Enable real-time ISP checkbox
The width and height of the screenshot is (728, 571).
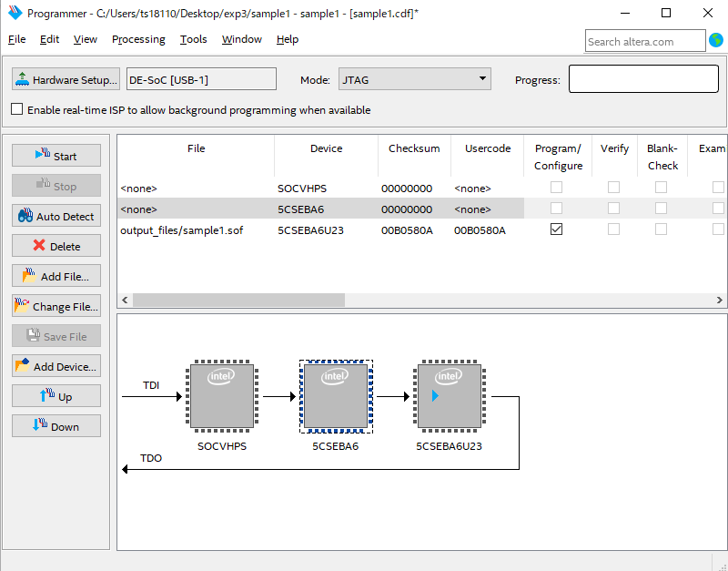[x=16, y=109]
